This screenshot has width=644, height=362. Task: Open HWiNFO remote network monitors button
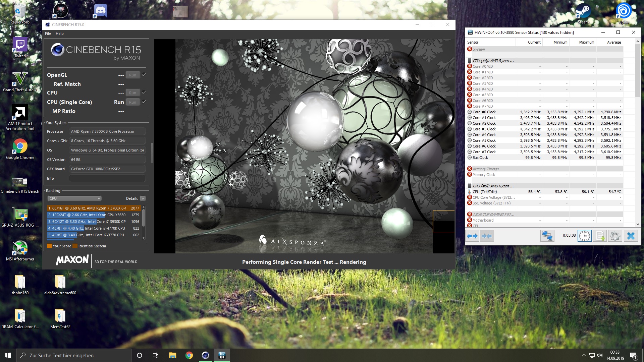tap(547, 236)
